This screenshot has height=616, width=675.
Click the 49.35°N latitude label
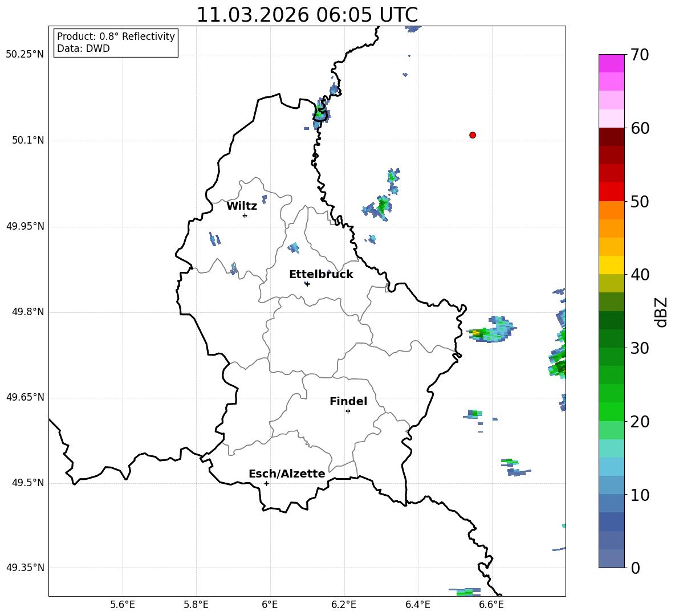pos(25,568)
